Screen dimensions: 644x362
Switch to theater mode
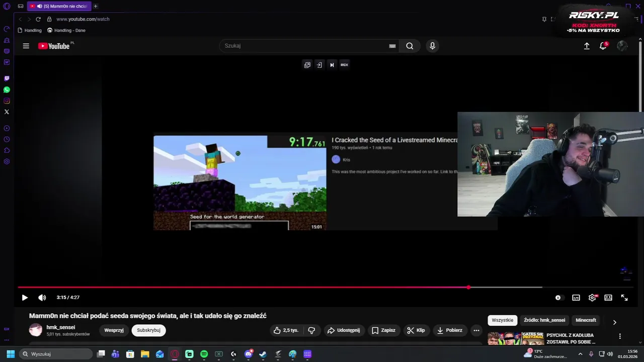coord(608,298)
